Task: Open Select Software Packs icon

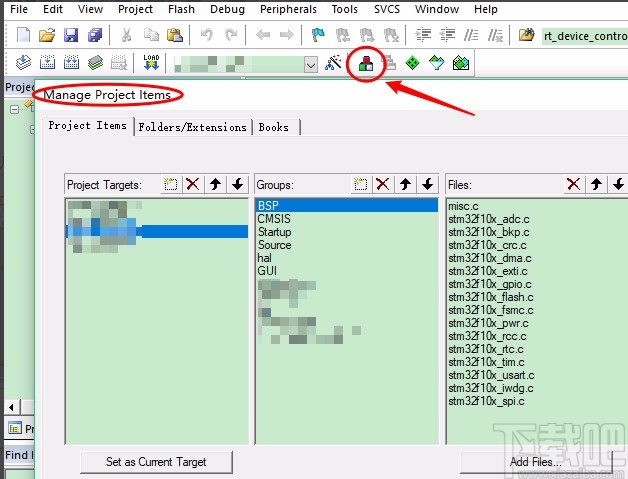Action: click(x=437, y=63)
